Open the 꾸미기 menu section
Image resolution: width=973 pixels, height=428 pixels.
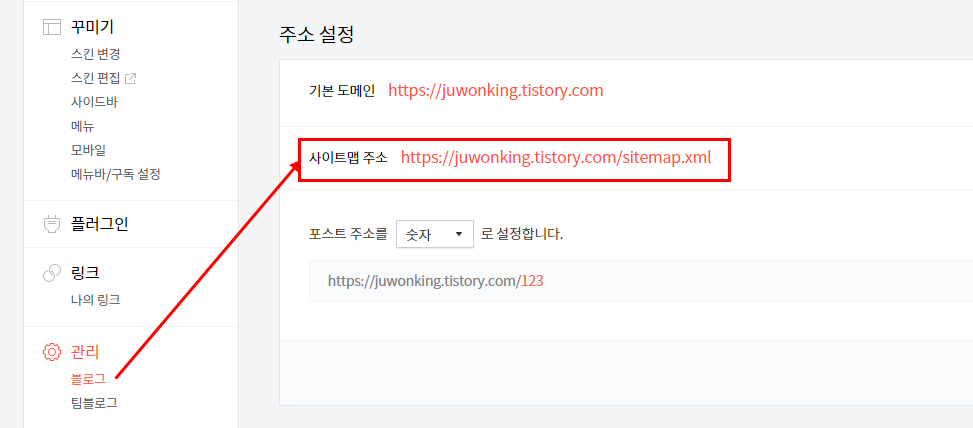(x=92, y=27)
